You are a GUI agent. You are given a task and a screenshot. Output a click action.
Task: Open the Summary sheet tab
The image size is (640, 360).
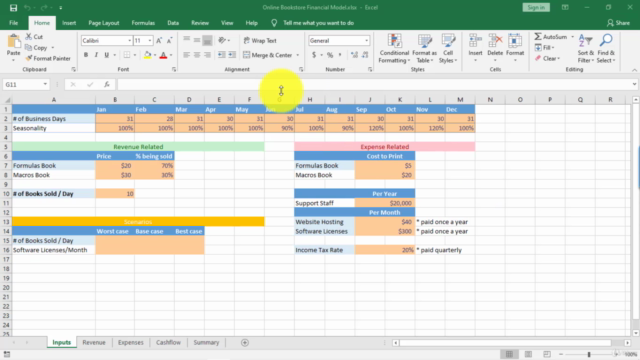206,342
